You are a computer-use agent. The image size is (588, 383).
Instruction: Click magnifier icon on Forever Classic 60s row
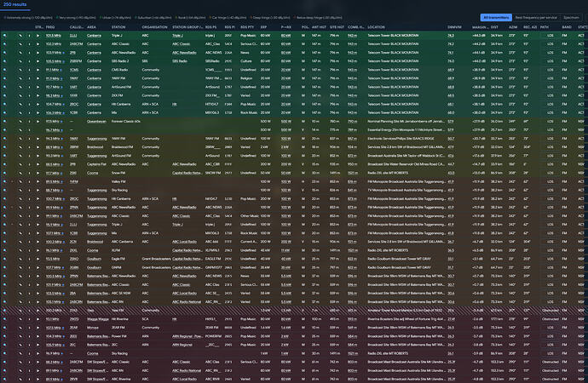click(x=4, y=122)
